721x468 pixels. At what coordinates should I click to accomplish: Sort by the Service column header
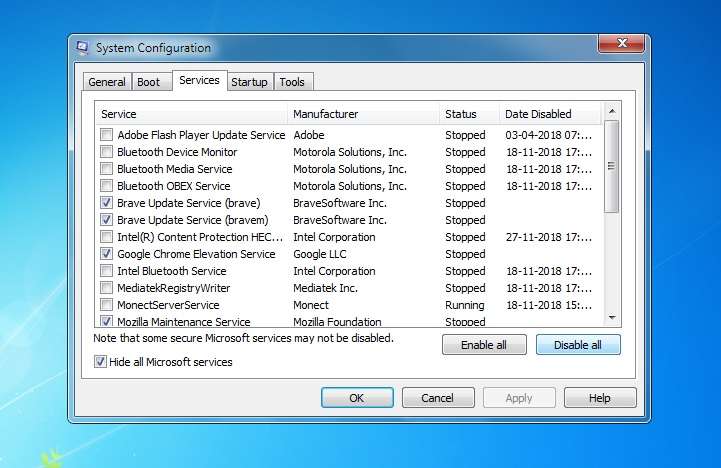coord(191,114)
